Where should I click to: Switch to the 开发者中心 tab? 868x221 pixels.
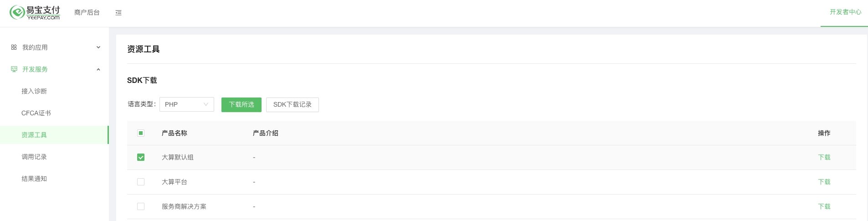(845, 12)
